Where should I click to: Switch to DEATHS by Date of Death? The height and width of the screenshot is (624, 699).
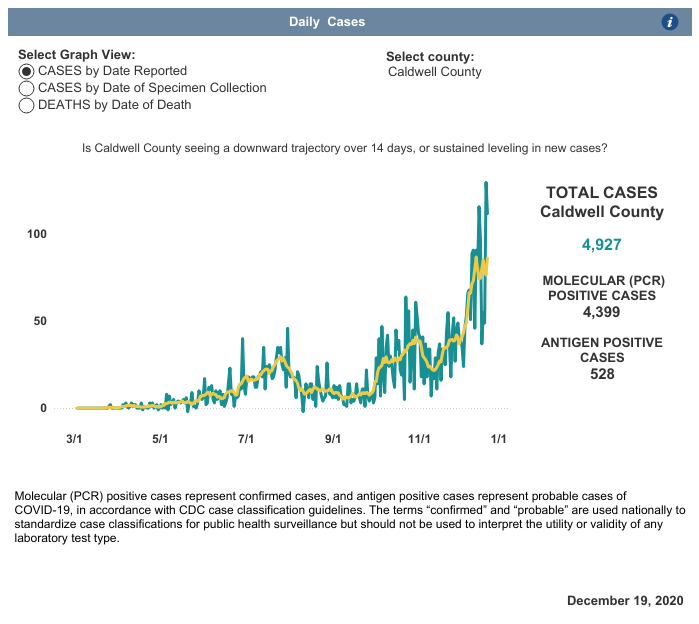(27, 105)
